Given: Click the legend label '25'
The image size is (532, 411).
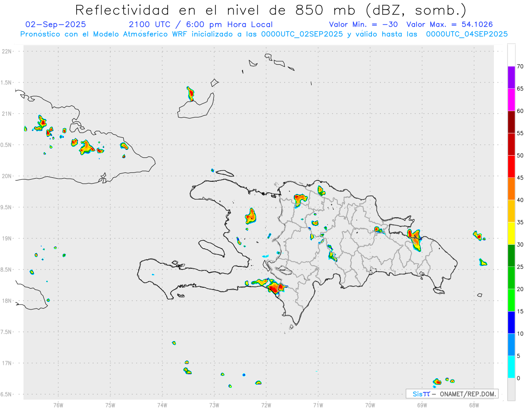Looking at the screenshot, I should pos(521,267).
